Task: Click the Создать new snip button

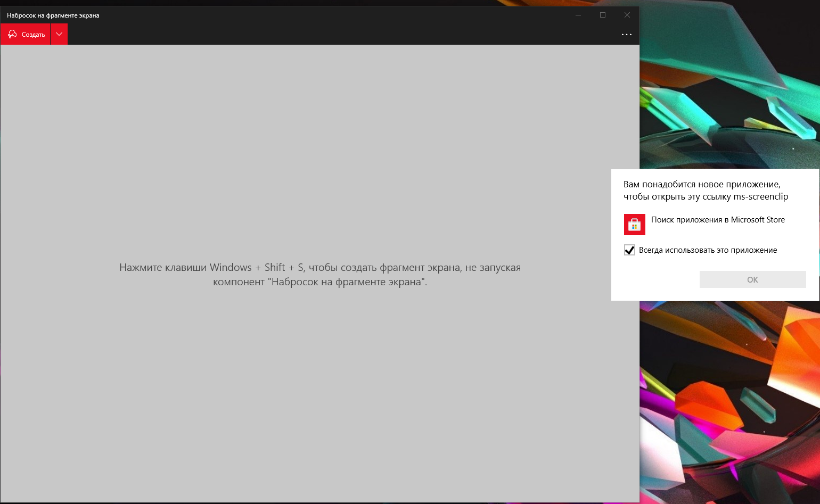Action: click(x=26, y=34)
